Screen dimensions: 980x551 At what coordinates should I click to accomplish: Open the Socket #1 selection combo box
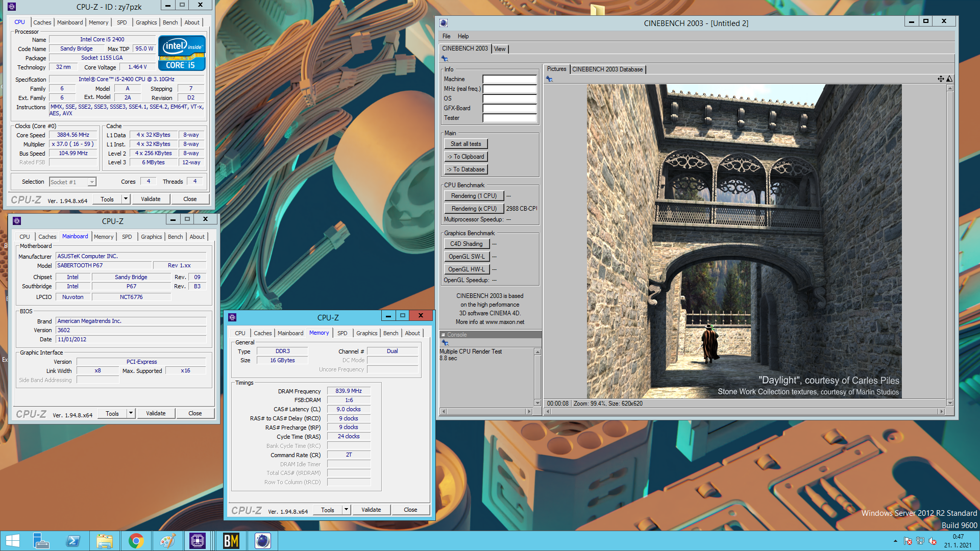[x=72, y=182]
